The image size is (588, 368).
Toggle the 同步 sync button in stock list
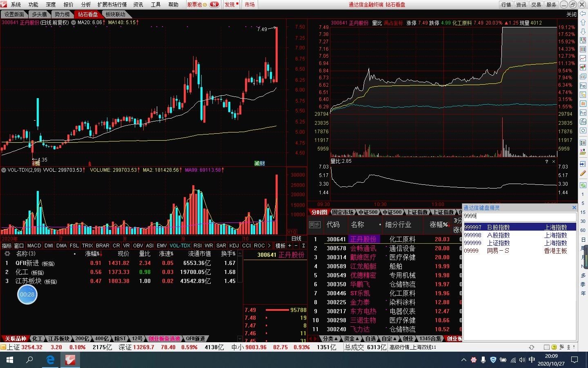pos(315,225)
